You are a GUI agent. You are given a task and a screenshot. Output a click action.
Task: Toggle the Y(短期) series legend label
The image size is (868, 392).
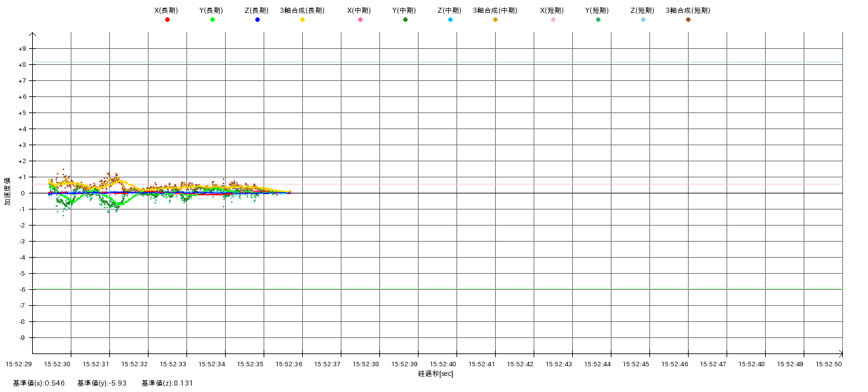[x=597, y=10]
